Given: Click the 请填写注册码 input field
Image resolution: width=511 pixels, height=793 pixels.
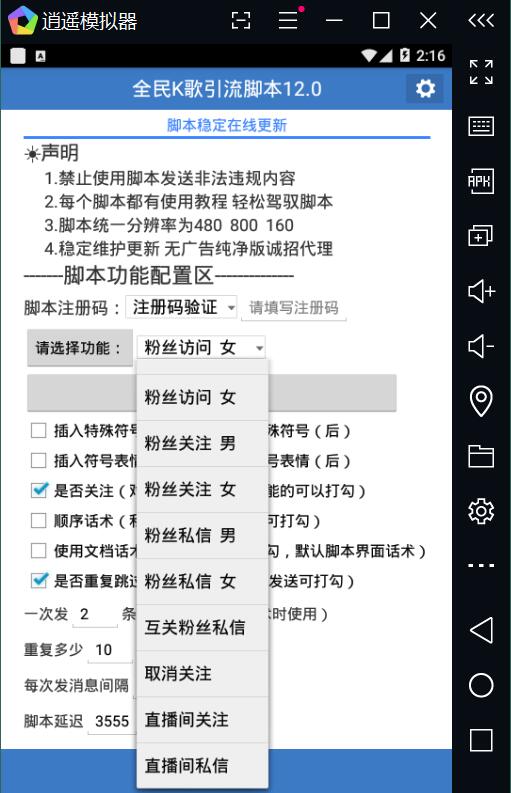Looking at the screenshot, I should click(x=294, y=307).
